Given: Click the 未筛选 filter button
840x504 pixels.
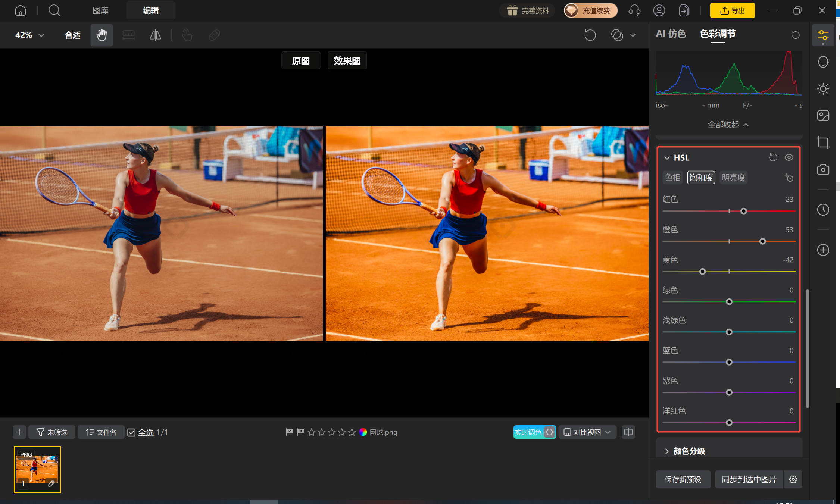Looking at the screenshot, I should click(x=52, y=432).
